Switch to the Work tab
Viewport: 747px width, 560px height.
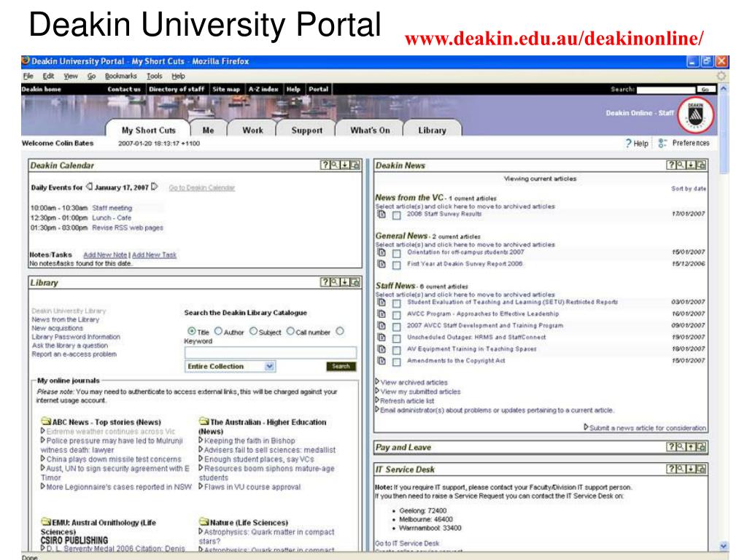[252, 130]
